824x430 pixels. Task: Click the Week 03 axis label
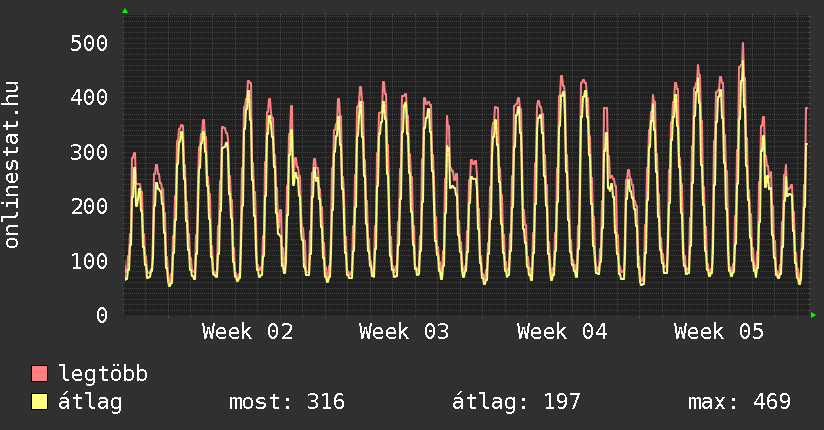[404, 332]
